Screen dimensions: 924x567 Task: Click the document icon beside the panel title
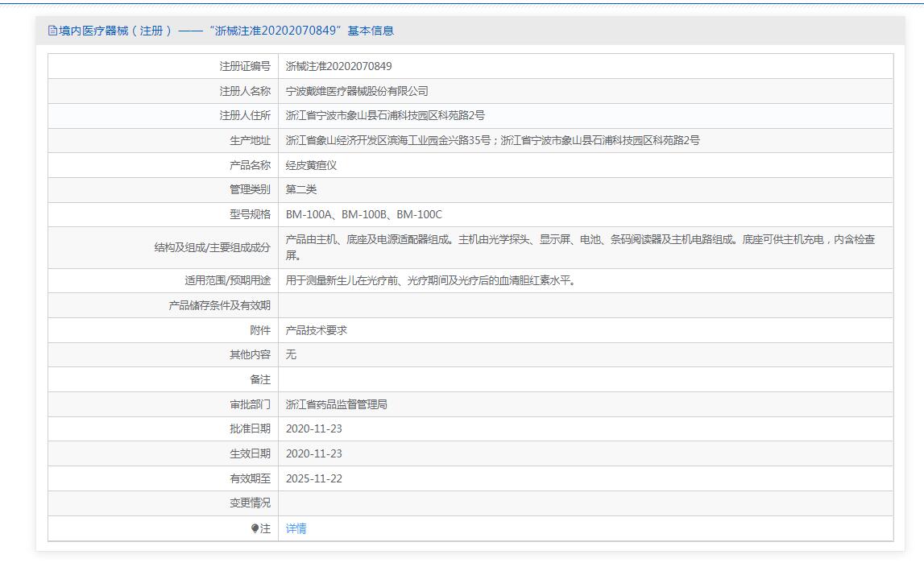click(x=52, y=31)
